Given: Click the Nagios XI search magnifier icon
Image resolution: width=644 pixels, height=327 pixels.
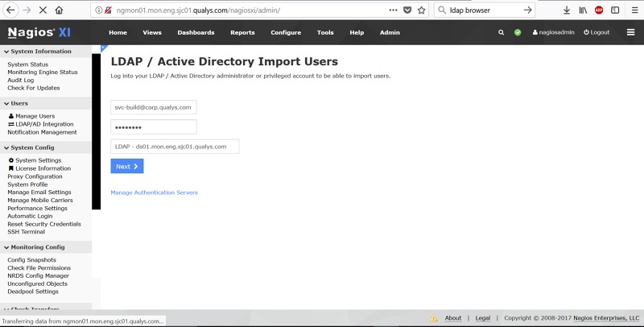Looking at the screenshot, I should point(501,32).
